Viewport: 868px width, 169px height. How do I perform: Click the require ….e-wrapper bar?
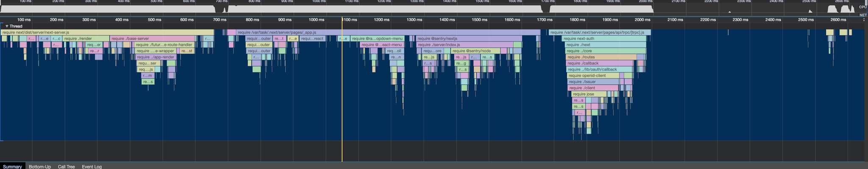tap(155, 51)
